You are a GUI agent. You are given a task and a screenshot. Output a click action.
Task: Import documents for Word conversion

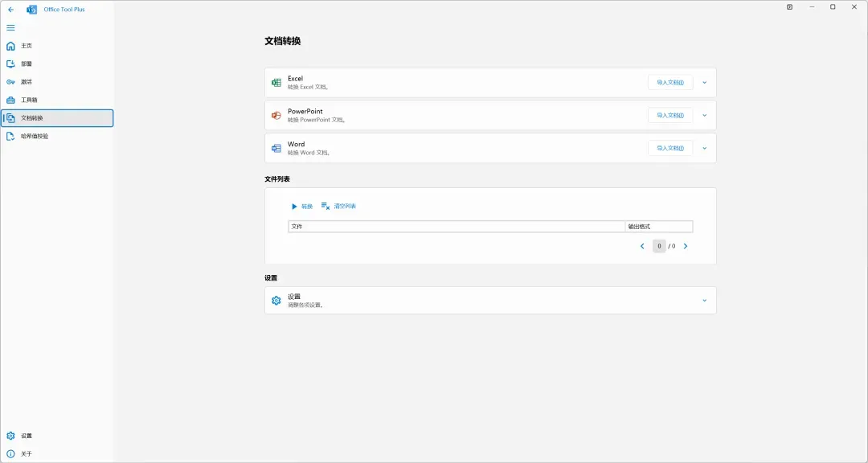click(x=670, y=148)
